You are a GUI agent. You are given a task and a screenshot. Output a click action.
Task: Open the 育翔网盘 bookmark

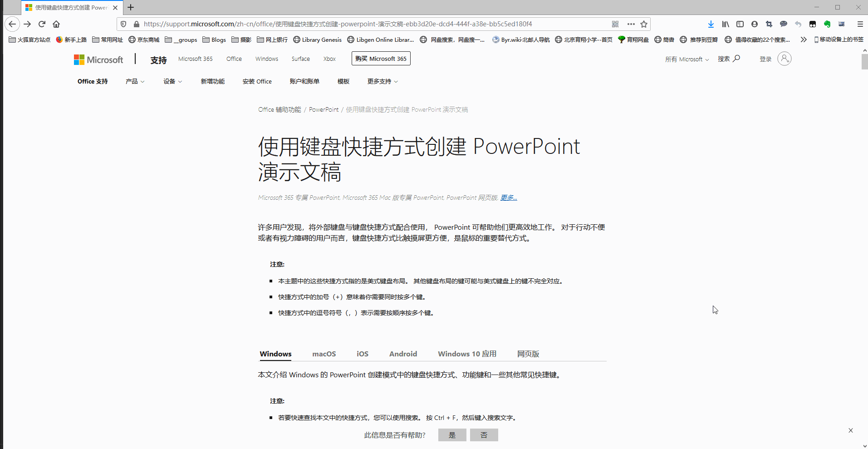(633, 39)
